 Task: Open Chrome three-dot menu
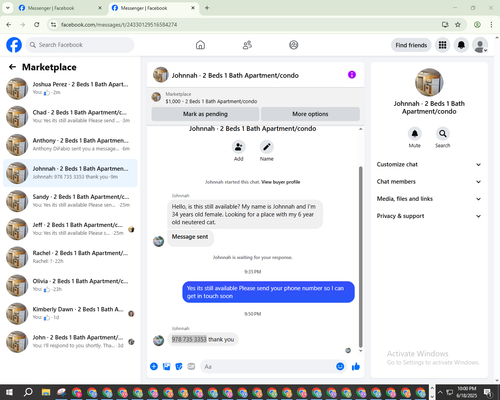pos(491,25)
